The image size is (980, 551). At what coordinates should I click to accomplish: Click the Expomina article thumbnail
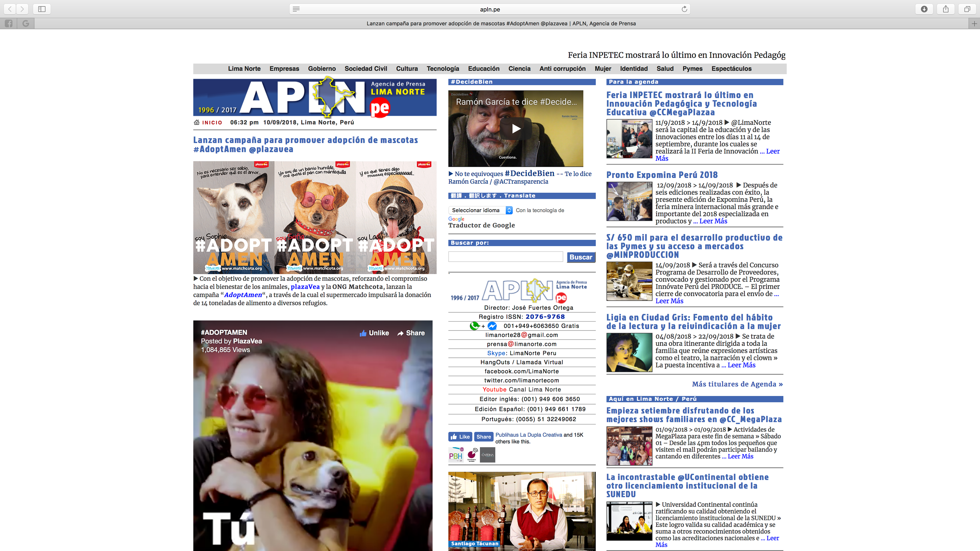point(629,202)
